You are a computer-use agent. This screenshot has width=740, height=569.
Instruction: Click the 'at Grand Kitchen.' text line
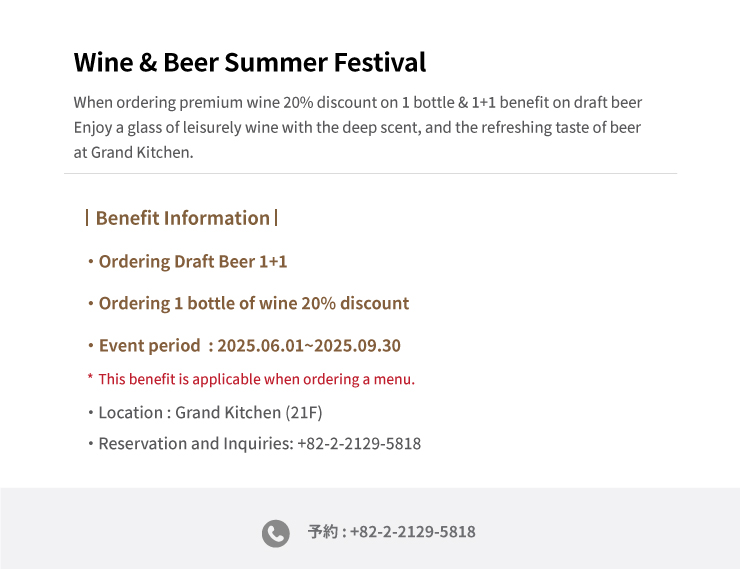click(134, 152)
